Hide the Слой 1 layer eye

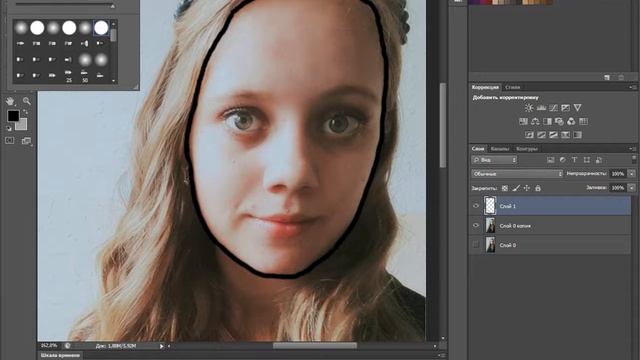tap(476, 206)
